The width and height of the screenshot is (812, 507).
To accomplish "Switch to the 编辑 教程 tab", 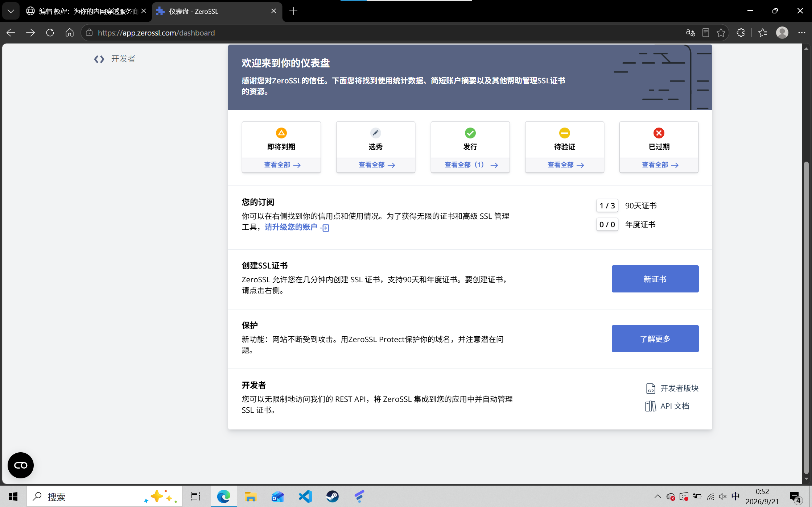I will click(86, 11).
